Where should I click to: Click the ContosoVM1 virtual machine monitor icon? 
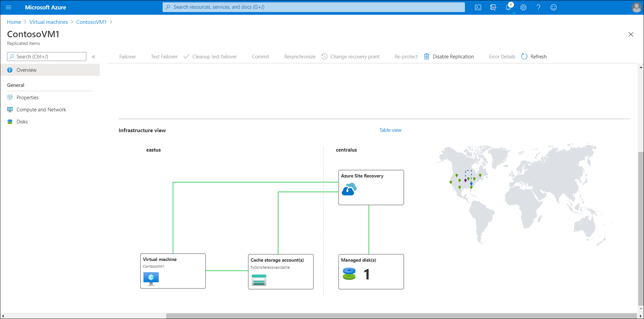coord(151,279)
